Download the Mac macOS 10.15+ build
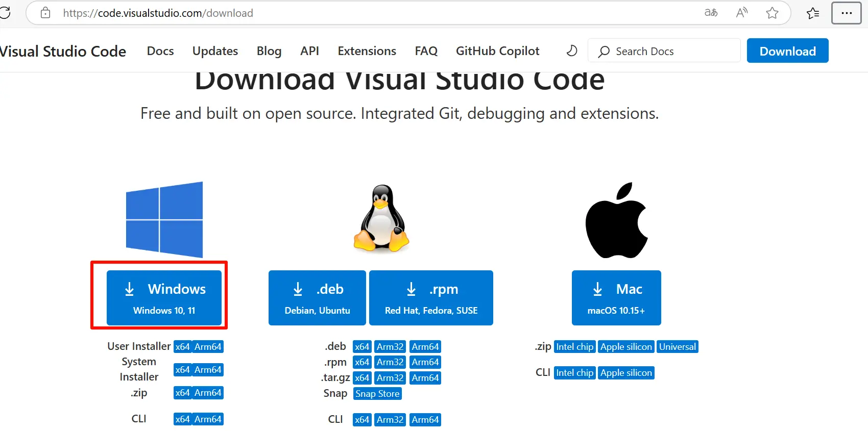 [616, 298]
